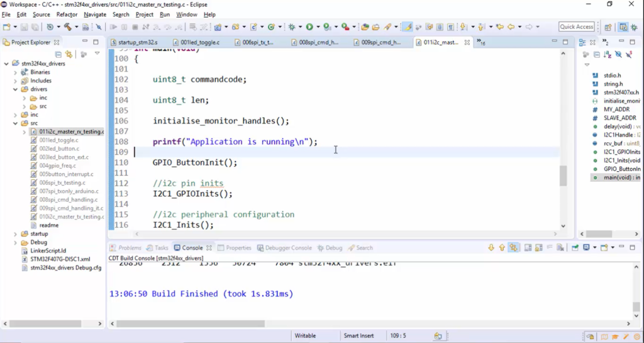Open the Refactor menu

click(67, 14)
